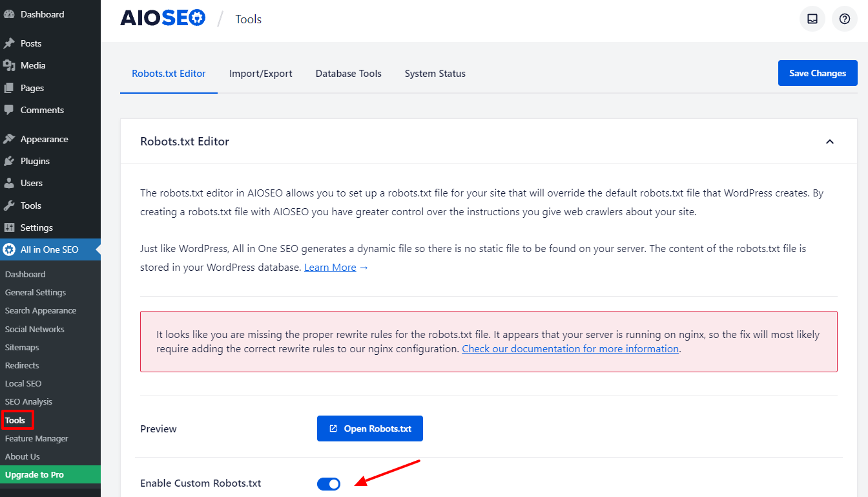
Task: Click the Tools breadcrumb heading
Action: pos(249,19)
